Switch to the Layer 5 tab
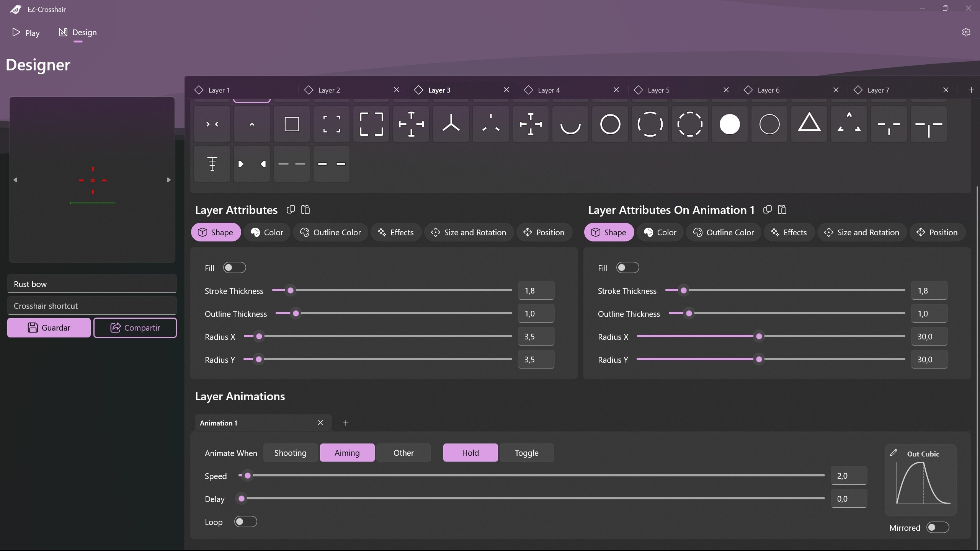Image resolution: width=980 pixels, height=551 pixels. point(659,90)
